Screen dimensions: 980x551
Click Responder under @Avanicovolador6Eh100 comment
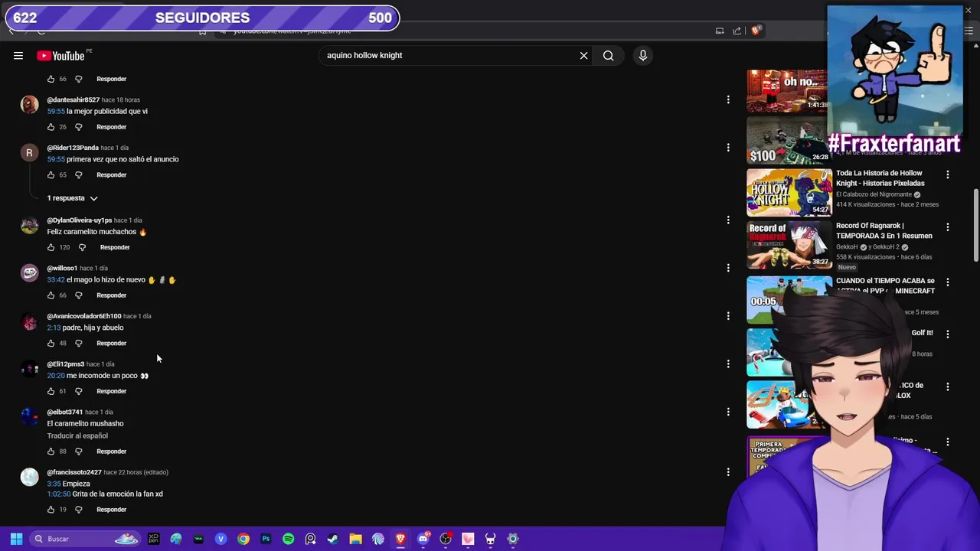pyautogui.click(x=112, y=344)
